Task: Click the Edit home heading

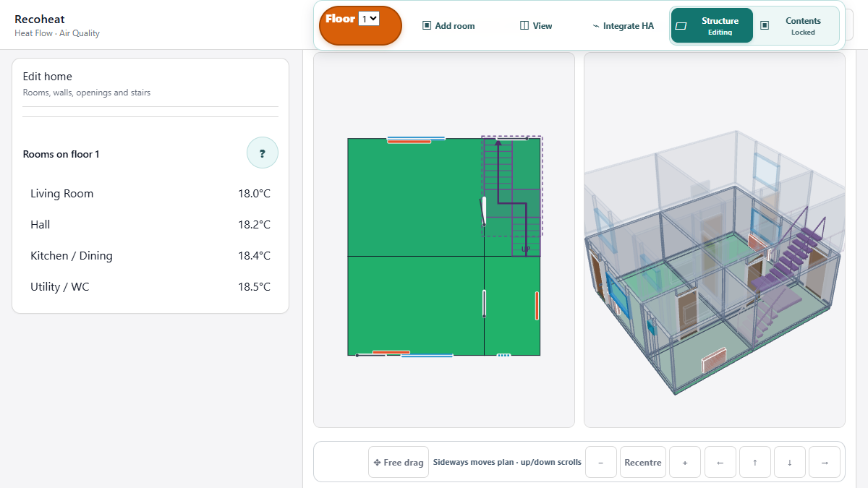Action: [x=48, y=77]
